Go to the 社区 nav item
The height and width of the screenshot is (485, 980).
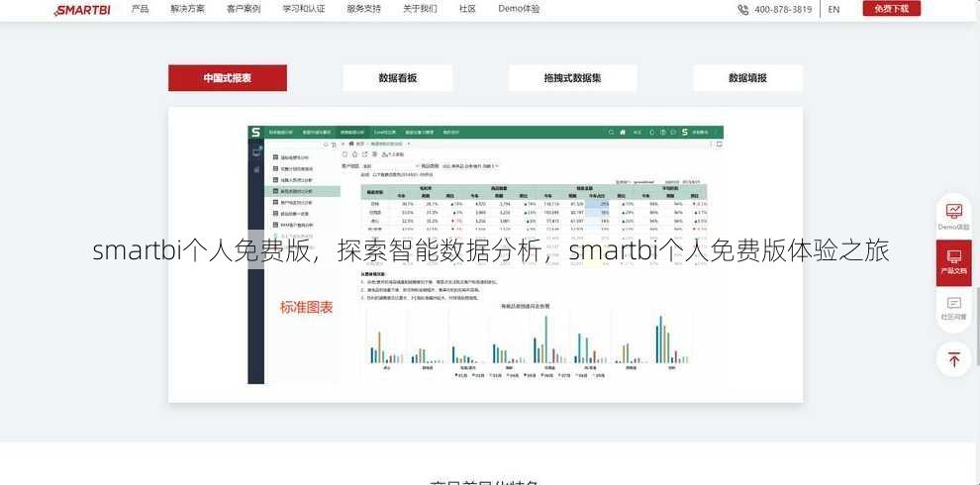pos(467,9)
